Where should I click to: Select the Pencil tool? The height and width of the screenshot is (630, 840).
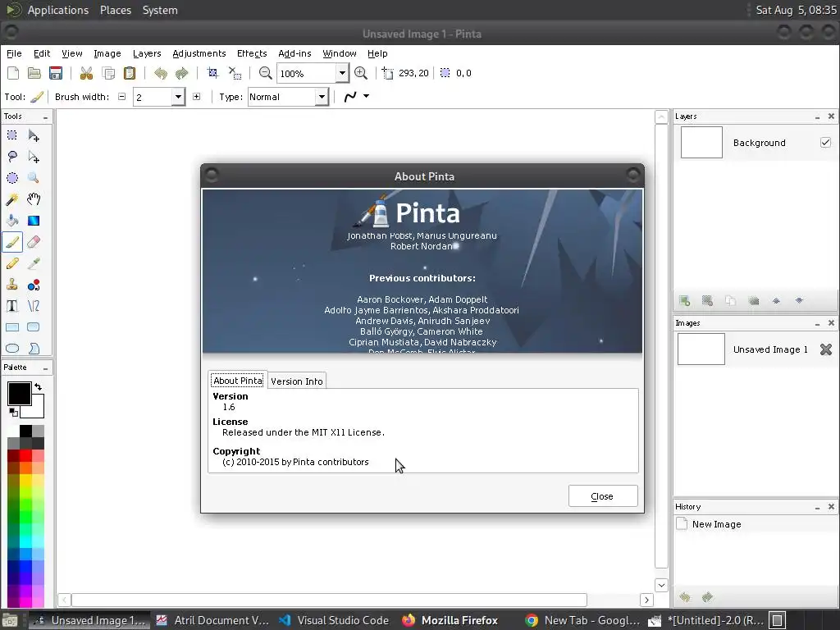click(11, 263)
